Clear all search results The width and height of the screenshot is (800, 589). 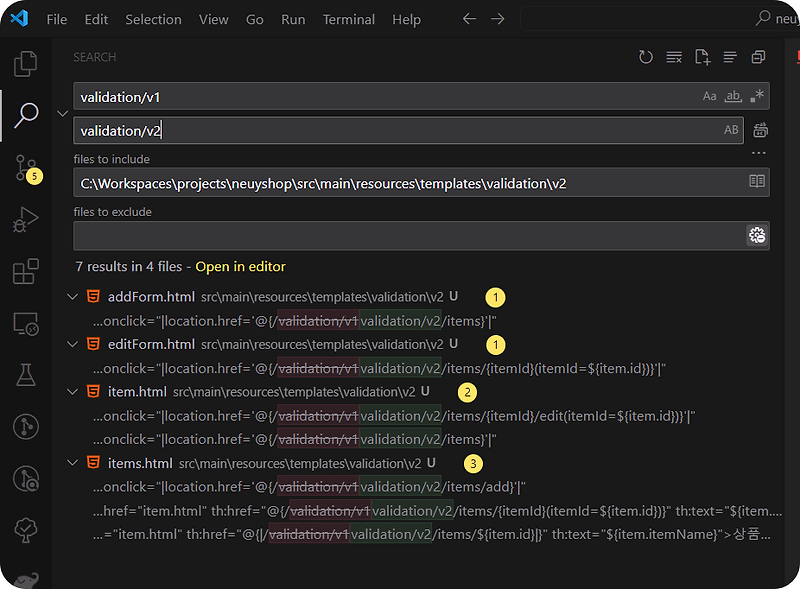point(674,57)
